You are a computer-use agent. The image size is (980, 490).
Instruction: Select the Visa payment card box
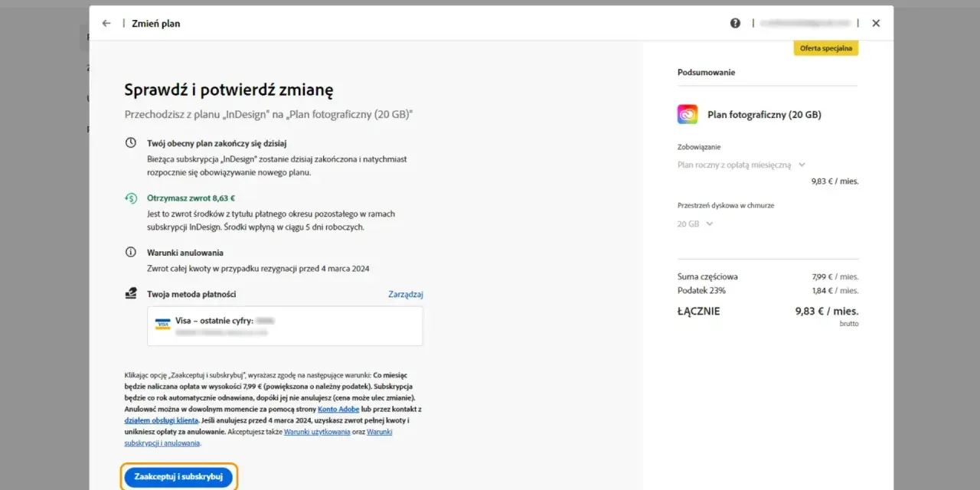285,326
